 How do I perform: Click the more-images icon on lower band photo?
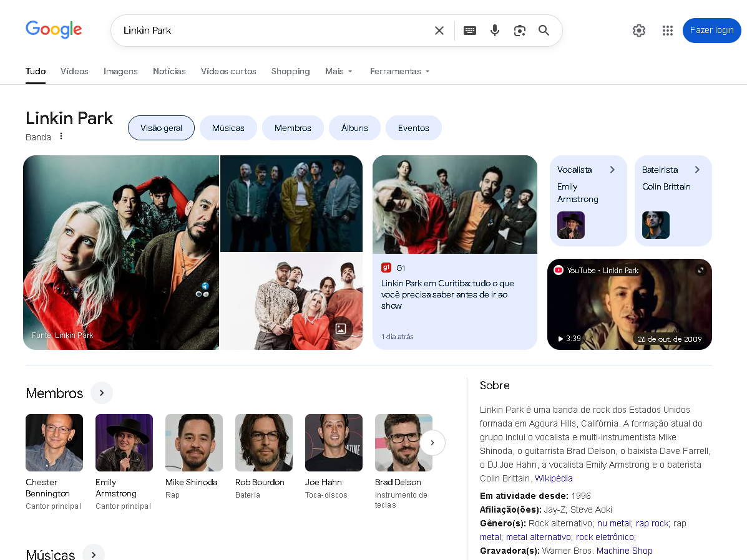point(341,328)
